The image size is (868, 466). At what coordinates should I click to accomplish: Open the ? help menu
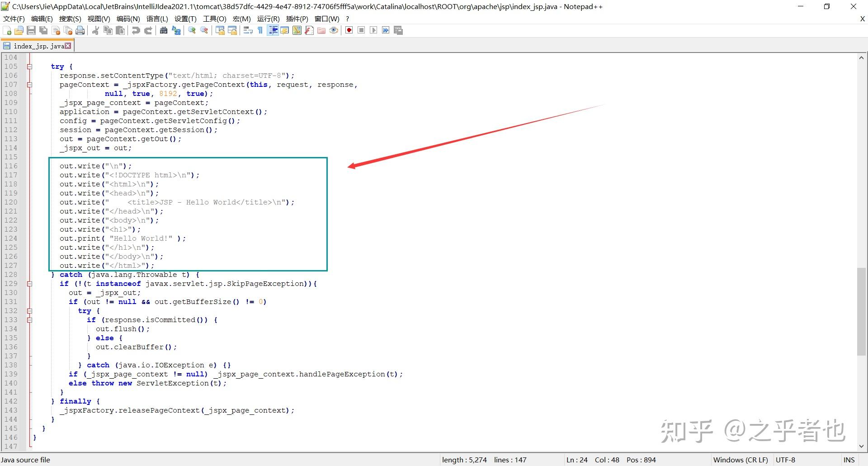click(x=347, y=19)
